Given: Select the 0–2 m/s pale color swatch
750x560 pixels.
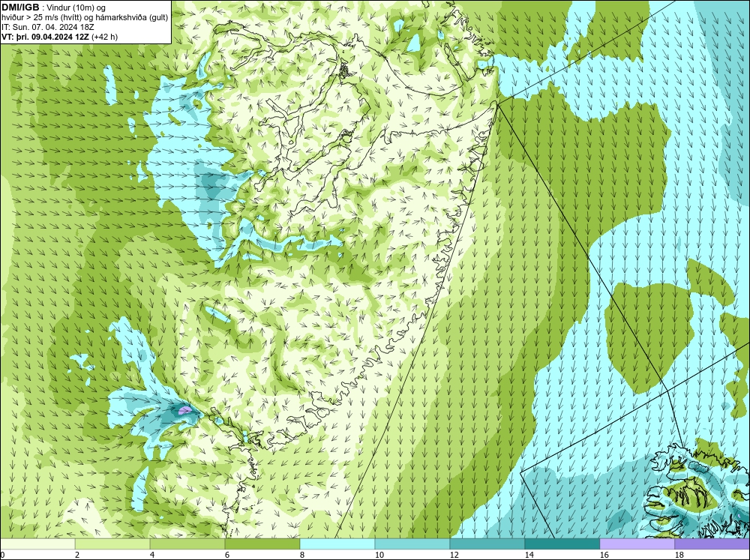Looking at the screenshot, I should [x=37, y=544].
